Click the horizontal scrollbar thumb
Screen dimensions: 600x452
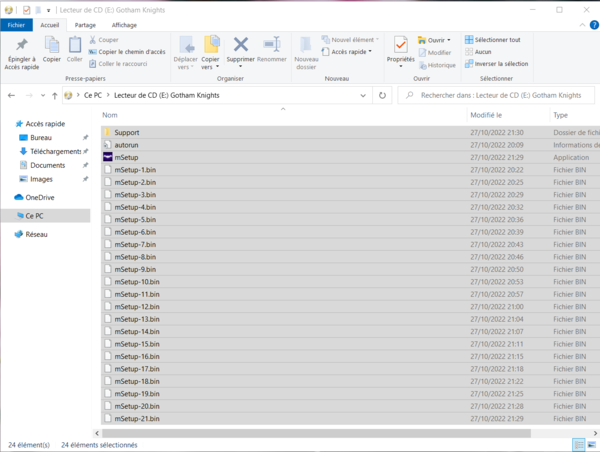click(316, 433)
